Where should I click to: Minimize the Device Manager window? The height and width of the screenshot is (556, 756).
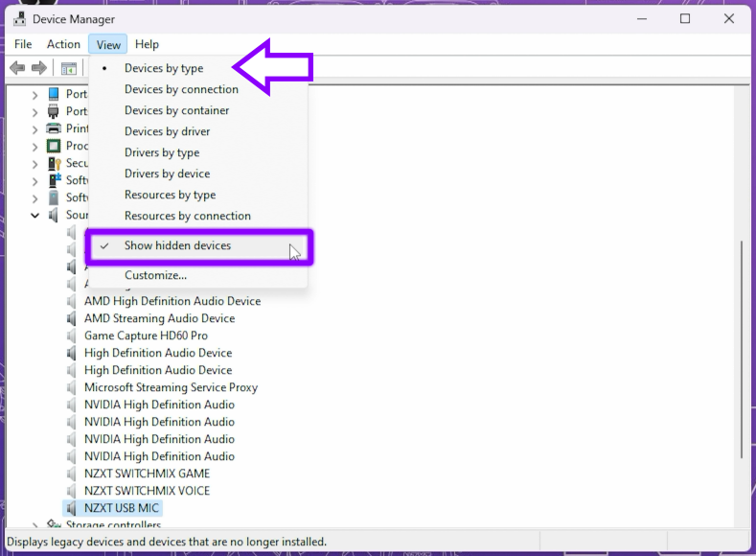642,19
